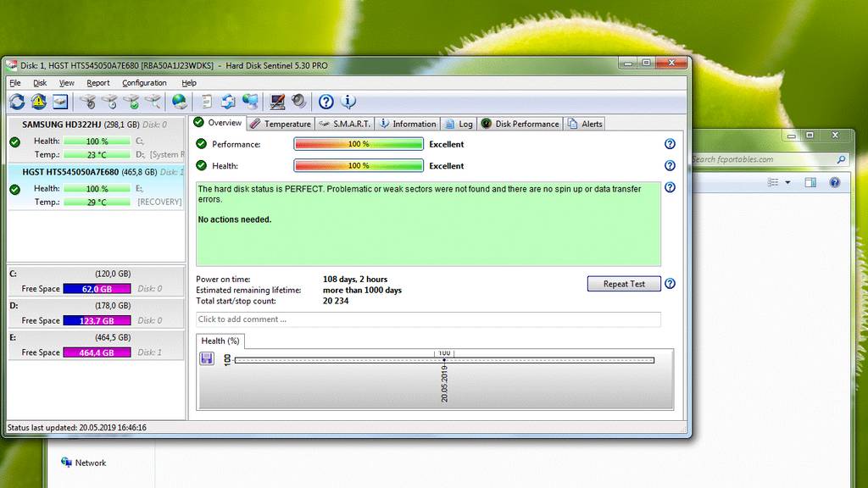Click the floppy save icon in health chart
Image resolution: width=868 pixels, height=488 pixels.
click(207, 358)
